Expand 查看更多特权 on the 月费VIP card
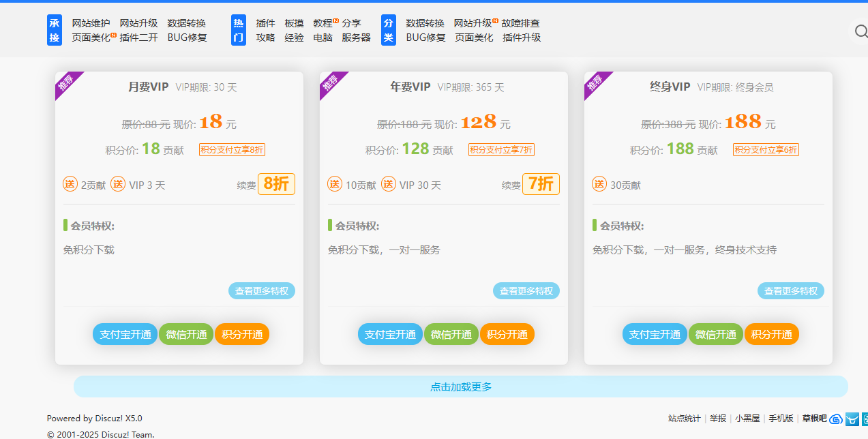Image resolution: width=868 pixels, height=439 pixels. (x=261, y=291)
